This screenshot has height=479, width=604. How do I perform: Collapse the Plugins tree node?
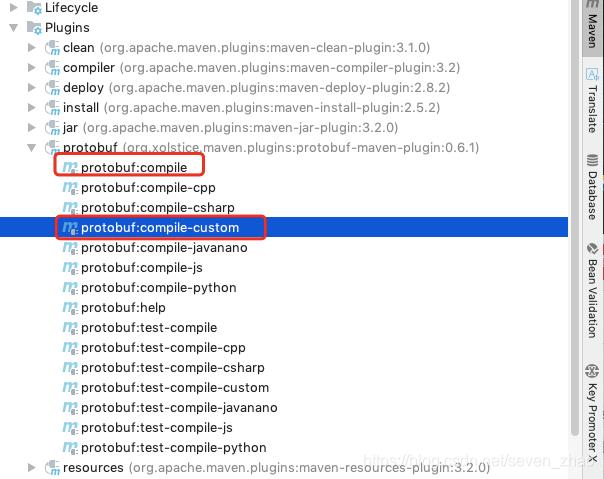14,28
